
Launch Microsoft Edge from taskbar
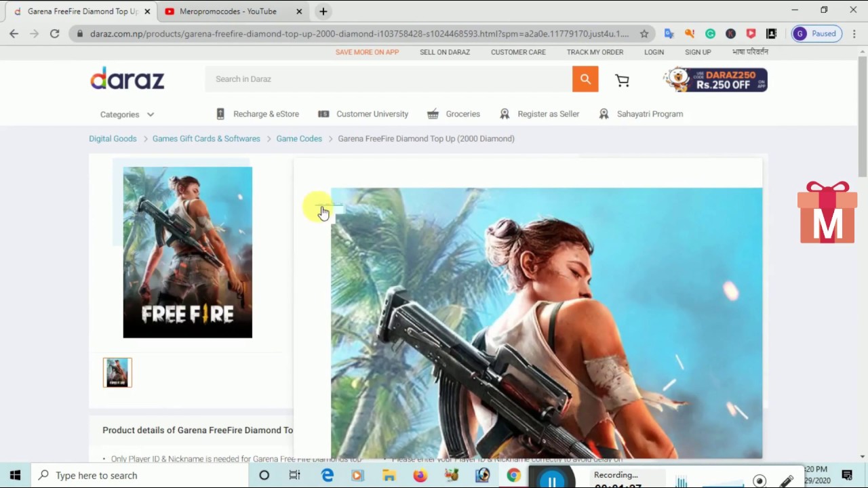pos(327,475)
